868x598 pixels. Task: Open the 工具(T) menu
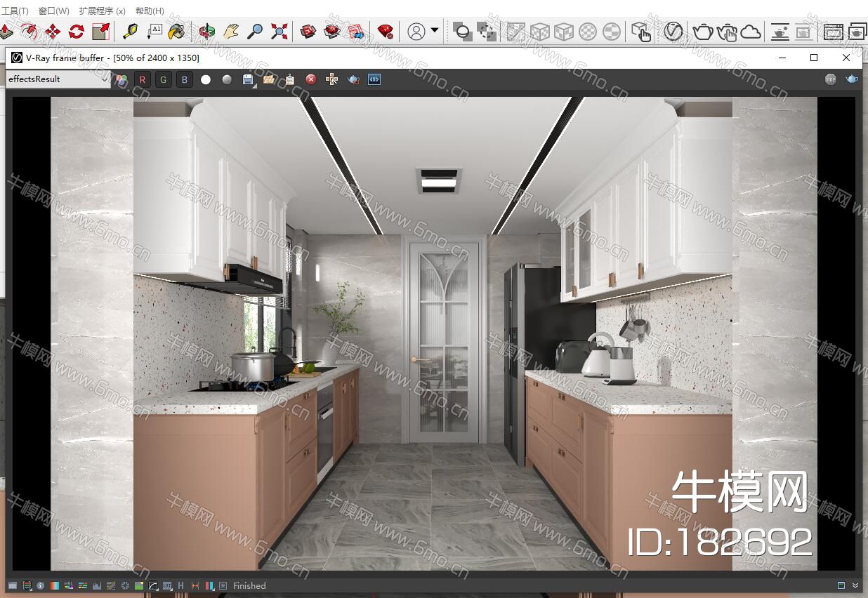(15, 11)
